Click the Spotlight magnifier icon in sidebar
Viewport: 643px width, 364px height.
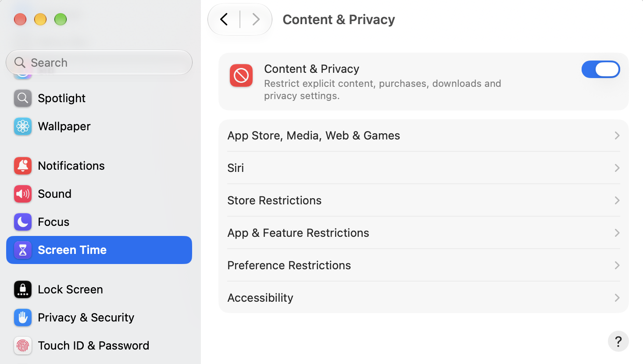22,98
